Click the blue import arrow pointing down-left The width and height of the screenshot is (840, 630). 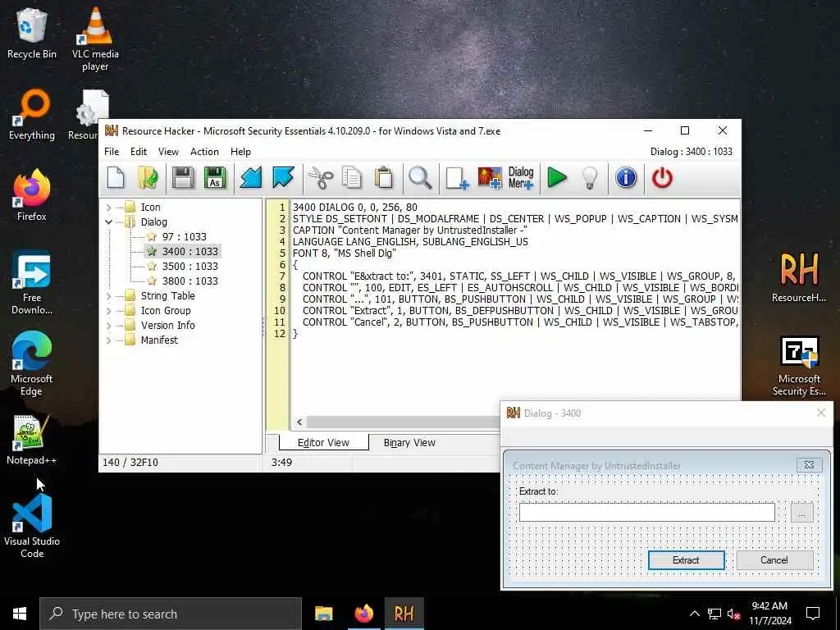pos(251,178)
